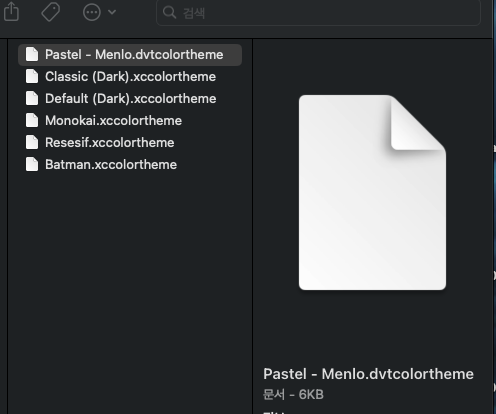Click the Pastel - Menlo.dvtcolortheme preview title
Screen dimensions: 496x414
(x=368, y=374)
